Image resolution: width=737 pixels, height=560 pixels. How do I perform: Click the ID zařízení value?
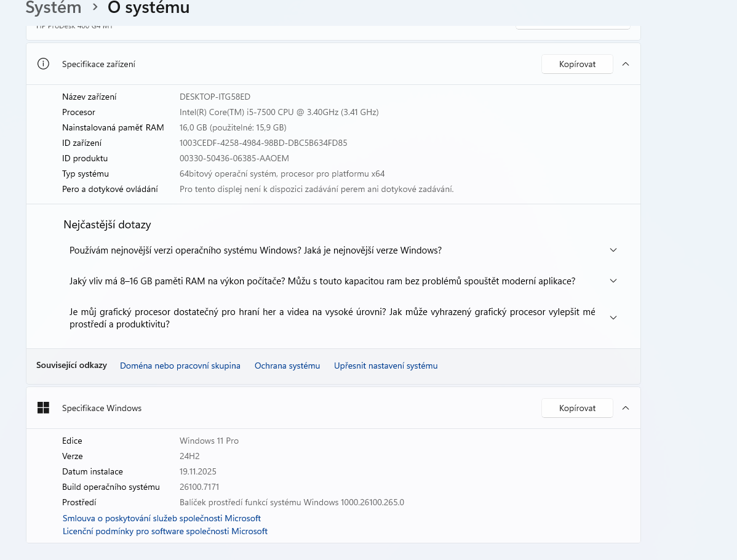pyautogui.click(x=263, y=143)
